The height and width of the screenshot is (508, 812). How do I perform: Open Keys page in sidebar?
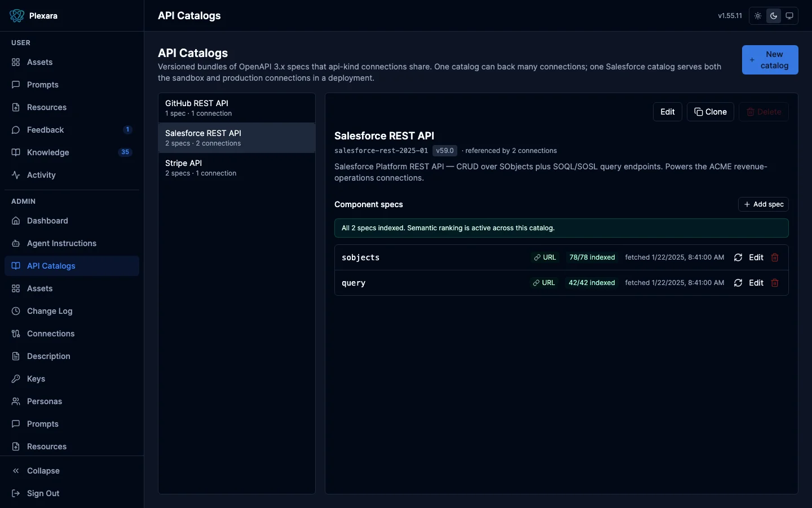[72, 379]
